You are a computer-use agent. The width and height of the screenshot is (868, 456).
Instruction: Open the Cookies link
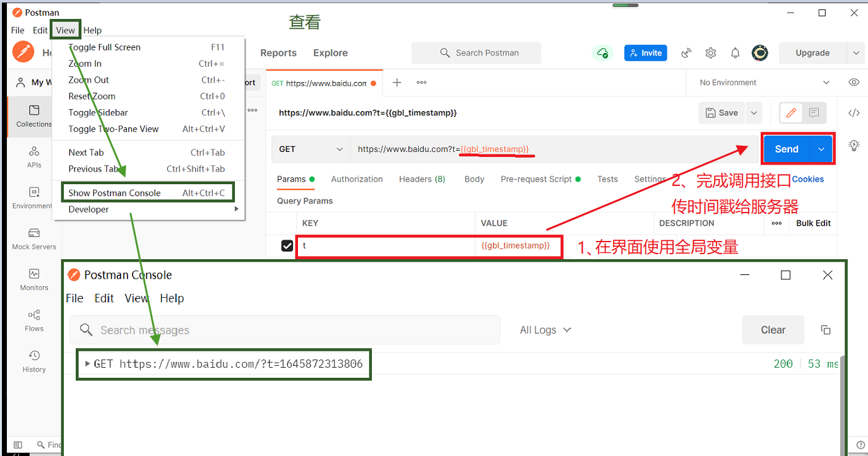[x=807, y=179]
